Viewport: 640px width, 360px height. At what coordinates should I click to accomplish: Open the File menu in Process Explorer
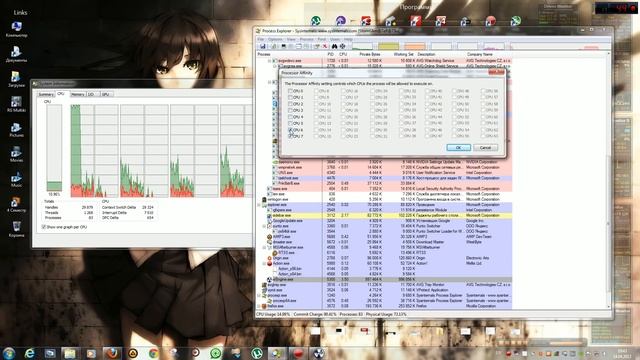coord(260,40)
